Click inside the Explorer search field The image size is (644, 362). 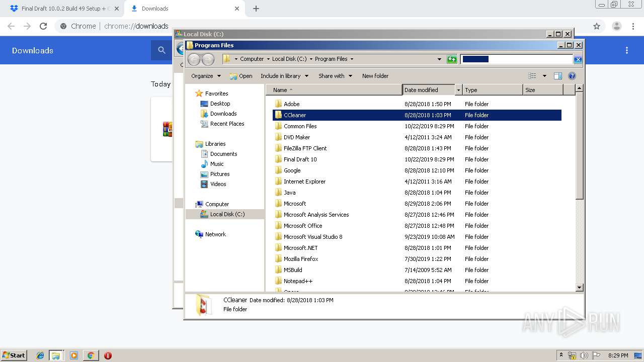pos(517,59)
